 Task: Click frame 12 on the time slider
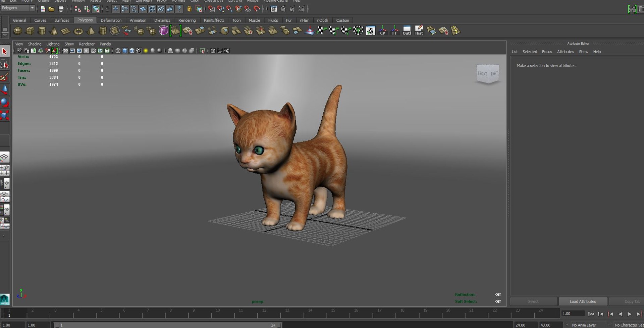[x=264, y=314]
